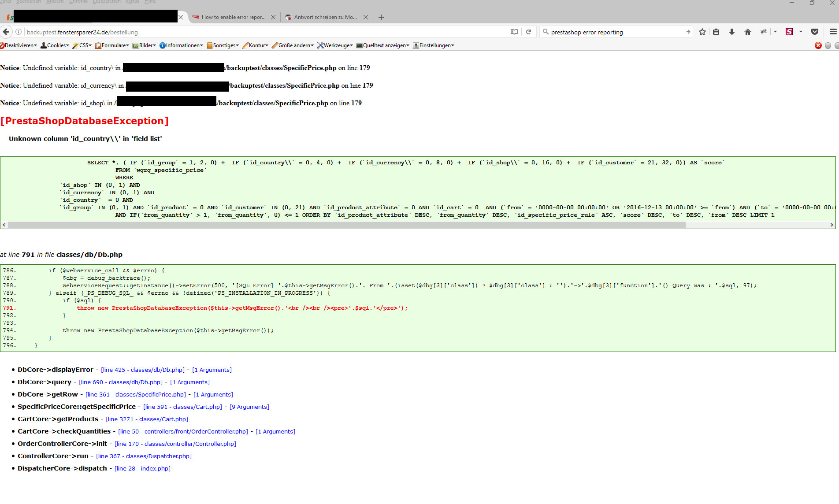Open the Werkzeuge menu
Image resolution: width=839 pixels, height=504 pixels.
pos(335,45)
